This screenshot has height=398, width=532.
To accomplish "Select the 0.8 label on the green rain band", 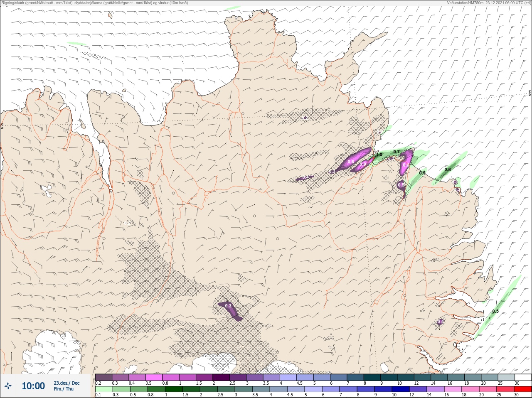I will coord(448,170).
